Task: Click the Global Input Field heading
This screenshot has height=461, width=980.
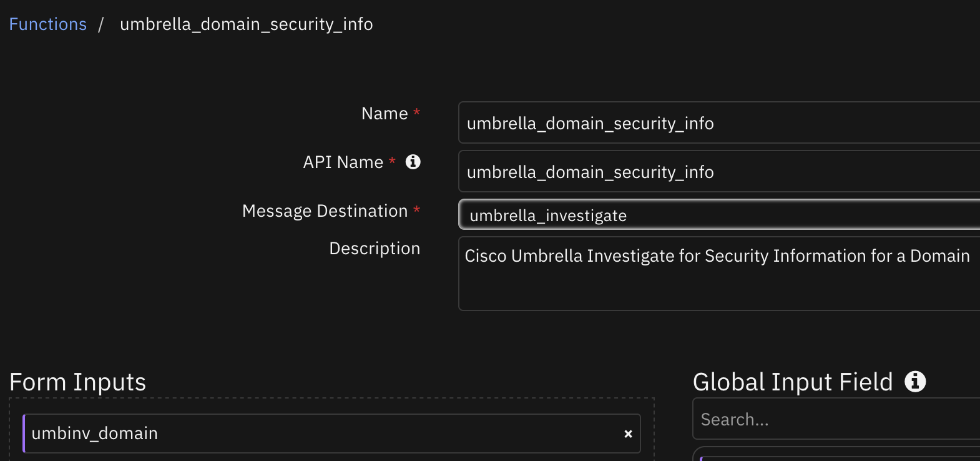Action: [x=793, y=382]
